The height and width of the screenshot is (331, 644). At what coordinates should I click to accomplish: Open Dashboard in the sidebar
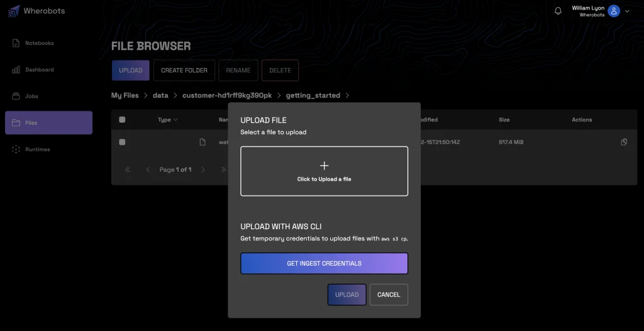[x=48, y=70]
